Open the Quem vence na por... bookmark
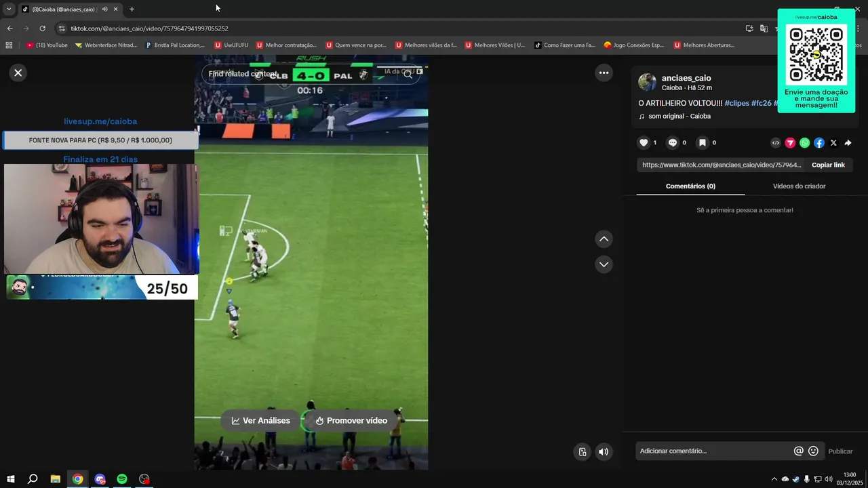 click(356, 45)
